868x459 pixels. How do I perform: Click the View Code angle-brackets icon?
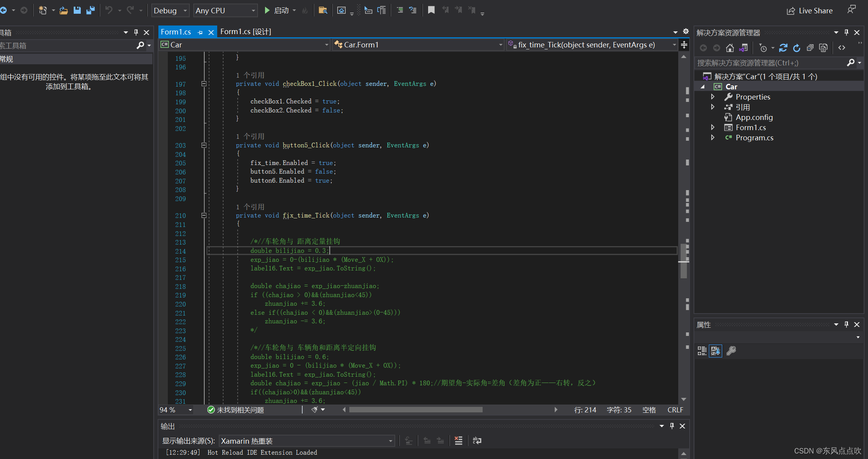[x=842, y=48]
